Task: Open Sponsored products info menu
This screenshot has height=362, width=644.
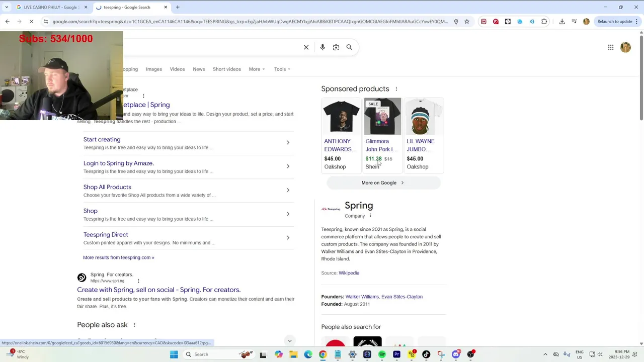Action: (x=396, y=89)
